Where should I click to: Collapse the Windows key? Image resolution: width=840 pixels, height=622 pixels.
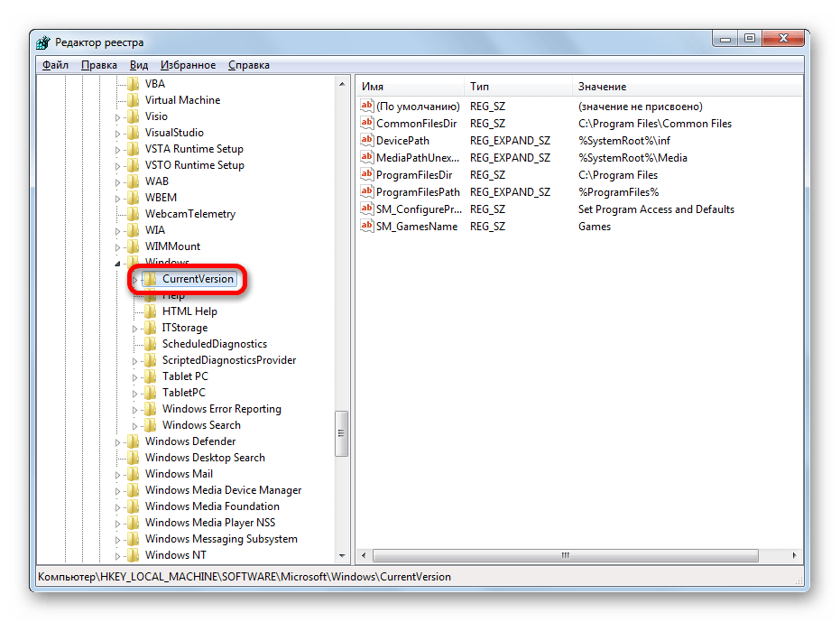118,264
